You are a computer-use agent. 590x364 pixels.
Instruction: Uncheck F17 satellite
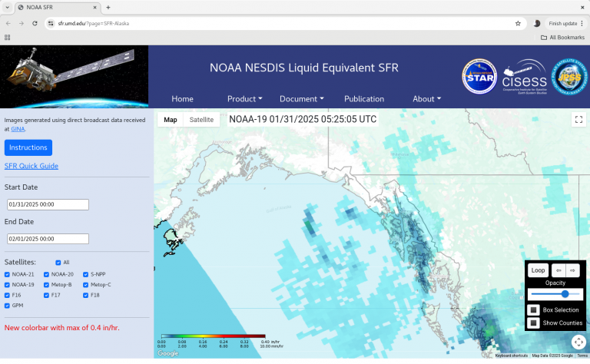(46, 295)
